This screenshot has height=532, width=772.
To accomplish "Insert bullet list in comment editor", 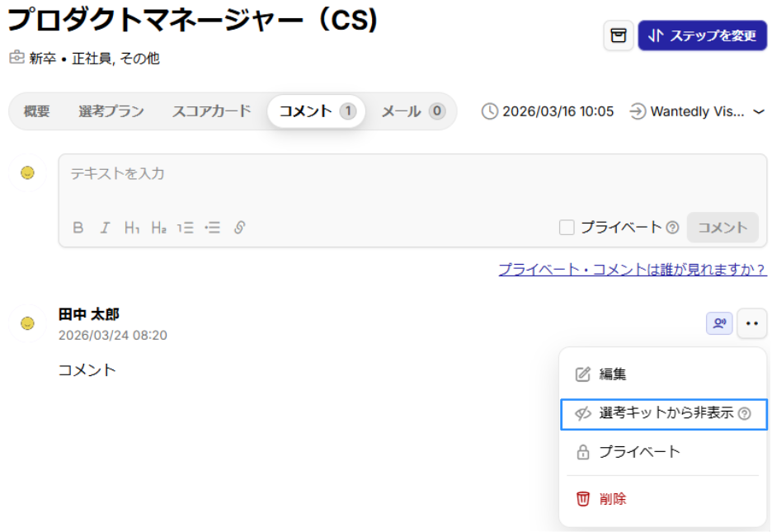I will click(x=213, y=228).
